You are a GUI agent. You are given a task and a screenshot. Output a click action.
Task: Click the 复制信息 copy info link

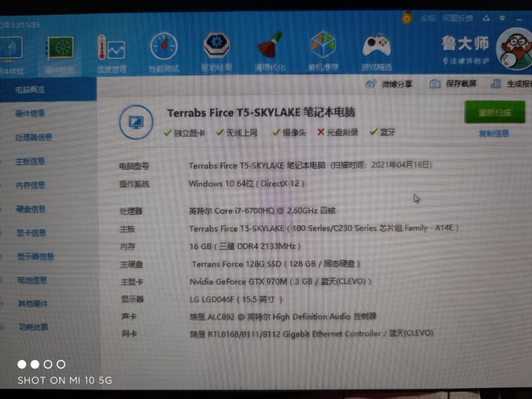pyautogui.click(x=494, y=133)
